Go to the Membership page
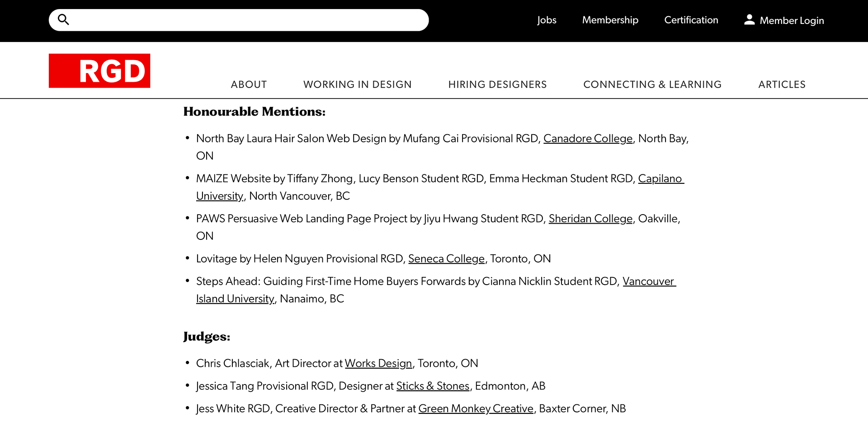The height and width of the screenshot is (431, 868). (610, 20)
